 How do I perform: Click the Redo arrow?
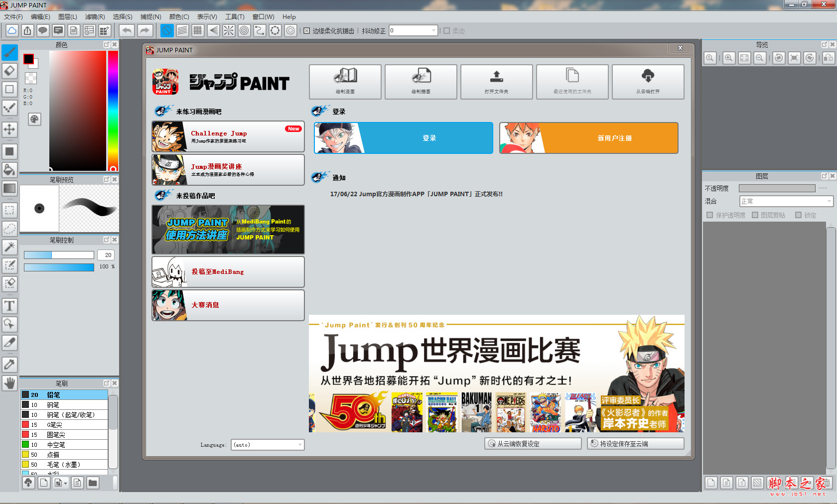[144, 31]
